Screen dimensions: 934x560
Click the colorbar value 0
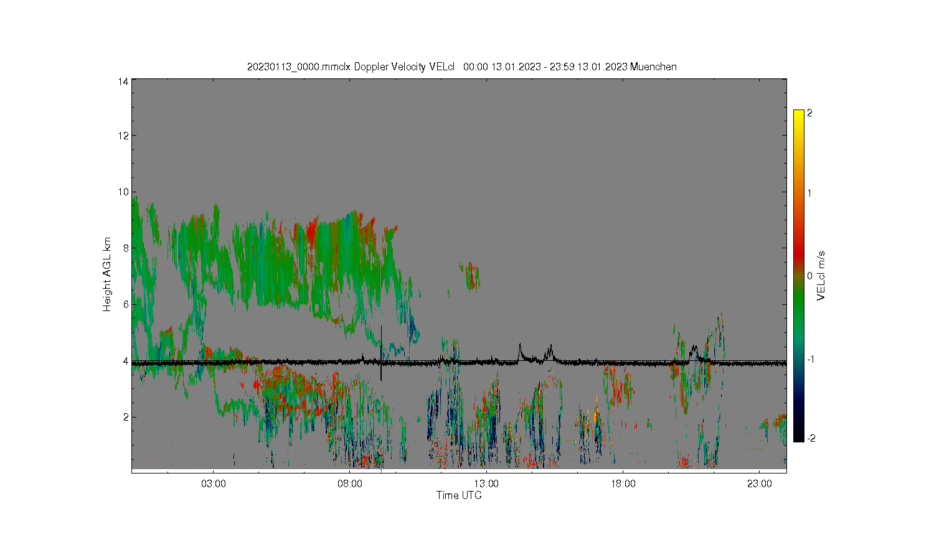pyautogui.click(x=809, y=276)
